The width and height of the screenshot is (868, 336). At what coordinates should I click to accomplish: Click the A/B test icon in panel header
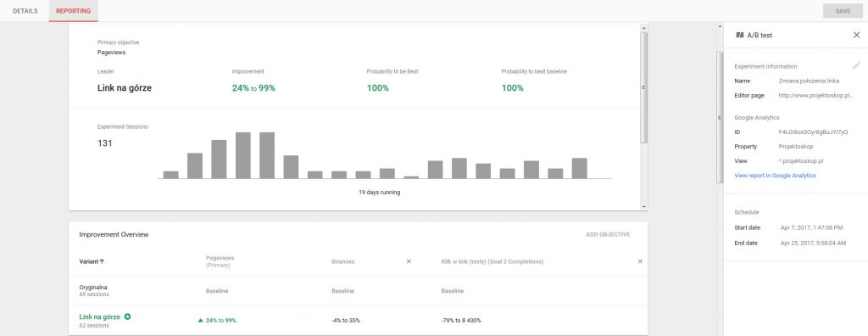click(739, 35)
